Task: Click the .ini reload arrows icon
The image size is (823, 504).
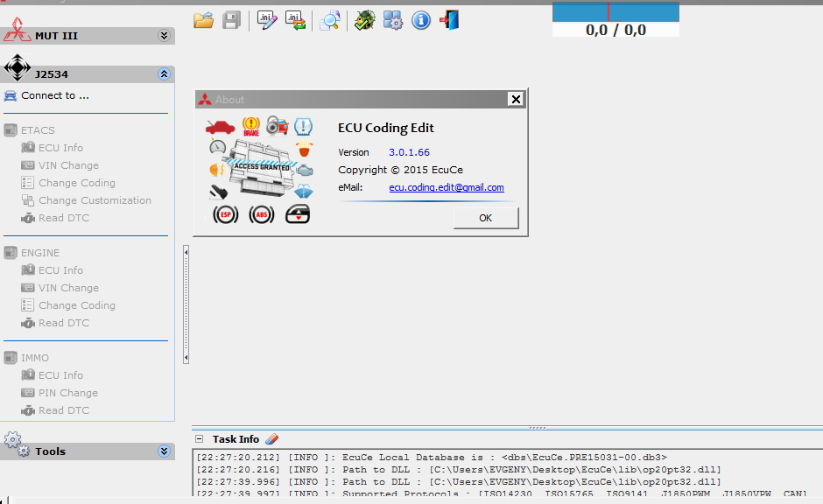Action: coord(296,20)
